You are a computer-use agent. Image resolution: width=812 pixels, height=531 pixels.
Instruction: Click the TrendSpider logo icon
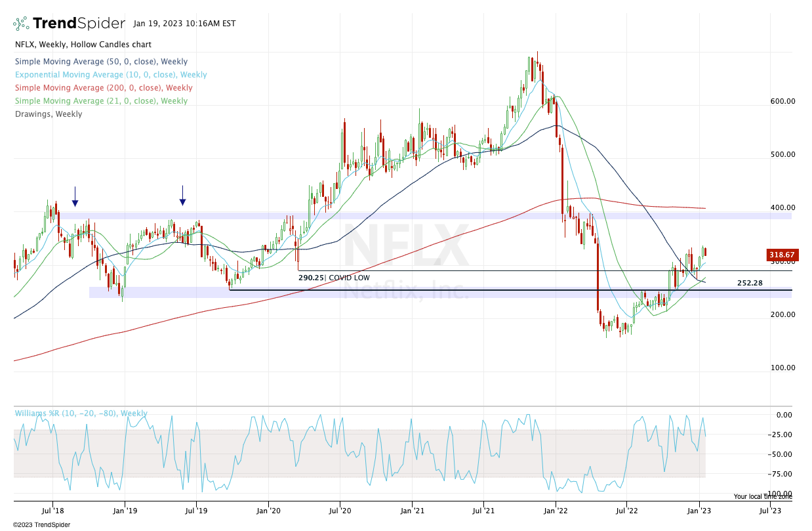(x=21, y=24)
